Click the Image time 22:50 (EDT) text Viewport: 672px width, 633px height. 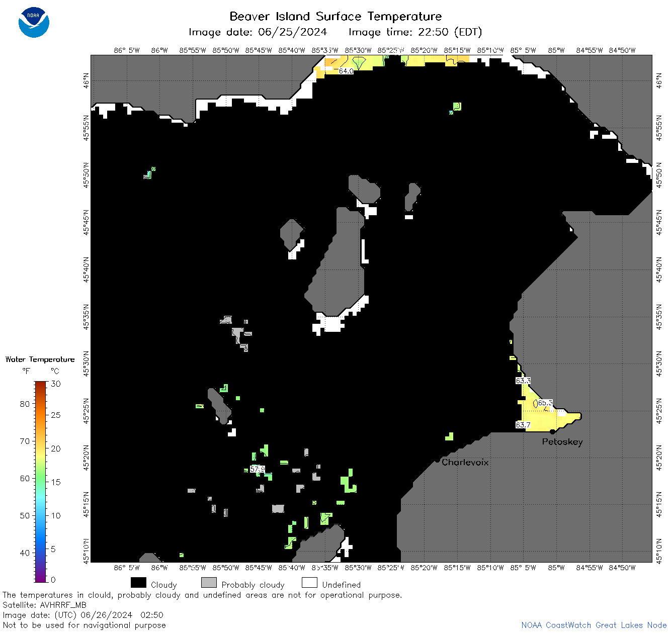click(x=415, y=32)
